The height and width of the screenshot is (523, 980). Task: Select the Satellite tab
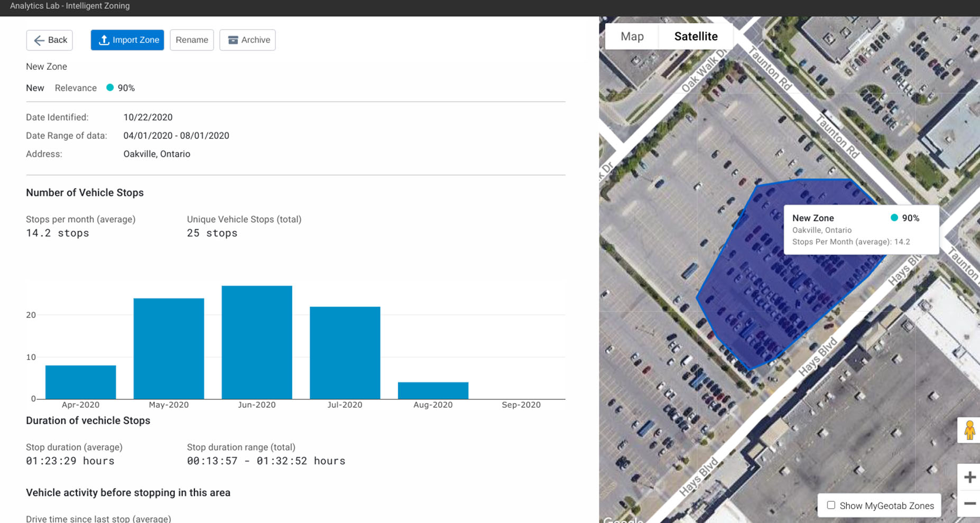696,36
